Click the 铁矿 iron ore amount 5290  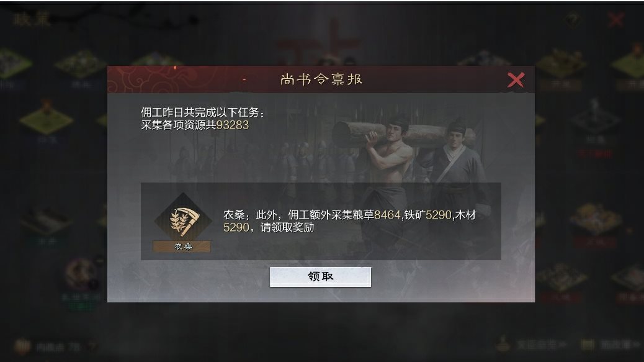click(x=439, y=215)
